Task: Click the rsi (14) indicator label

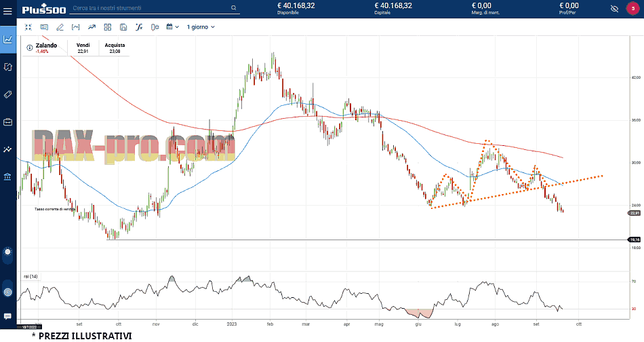Action: 31,277
